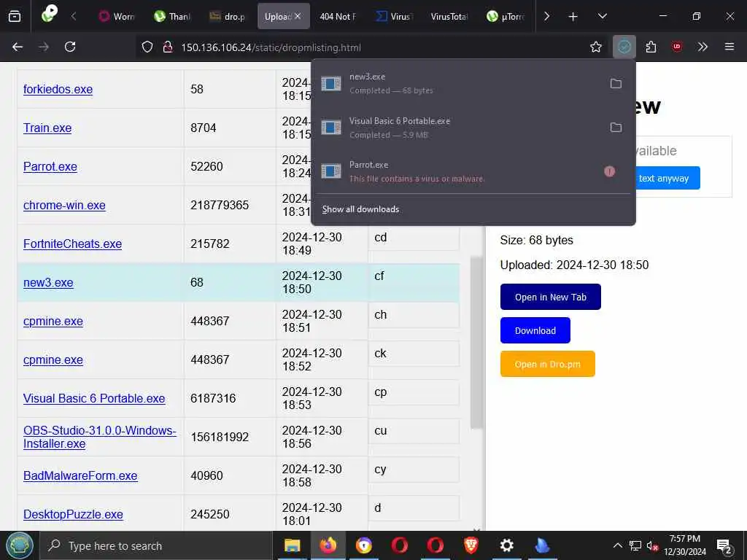Open File Explorer from taskbar
Viewport: 747px width, 560px height.
point(292,545)
